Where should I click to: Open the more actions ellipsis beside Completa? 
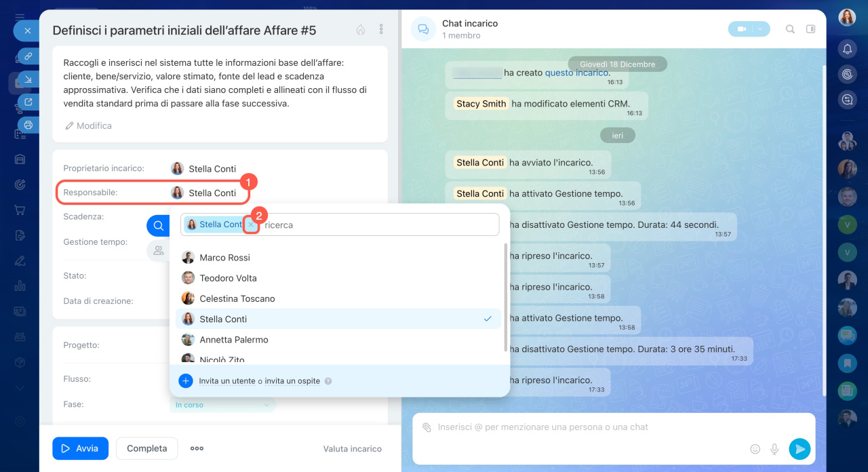pyautogui.click(x=197, y=448)
